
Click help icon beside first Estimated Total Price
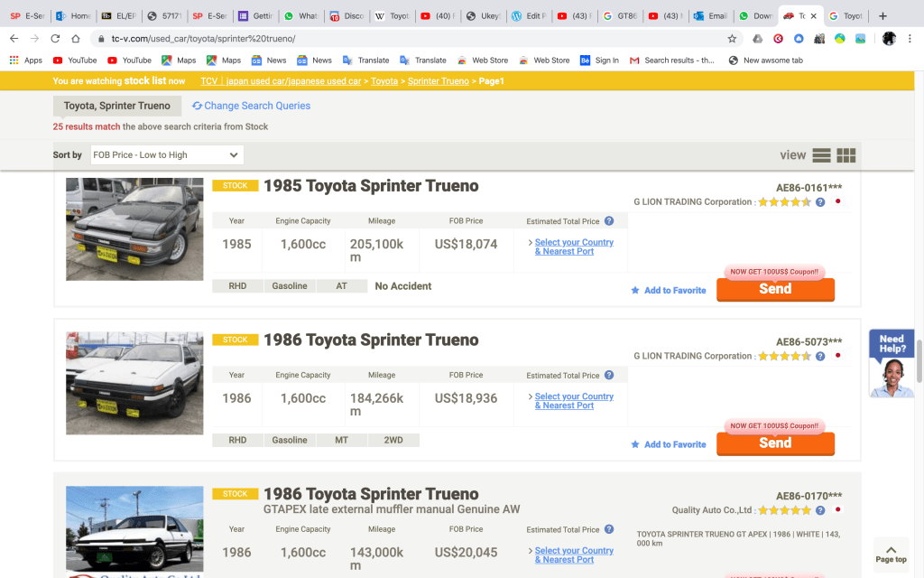click(x=609, y=221)
